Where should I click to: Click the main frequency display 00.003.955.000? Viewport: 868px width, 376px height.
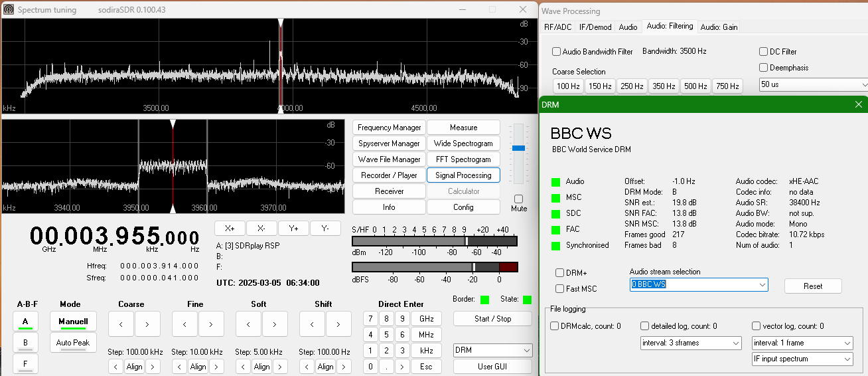coord(114,236)
